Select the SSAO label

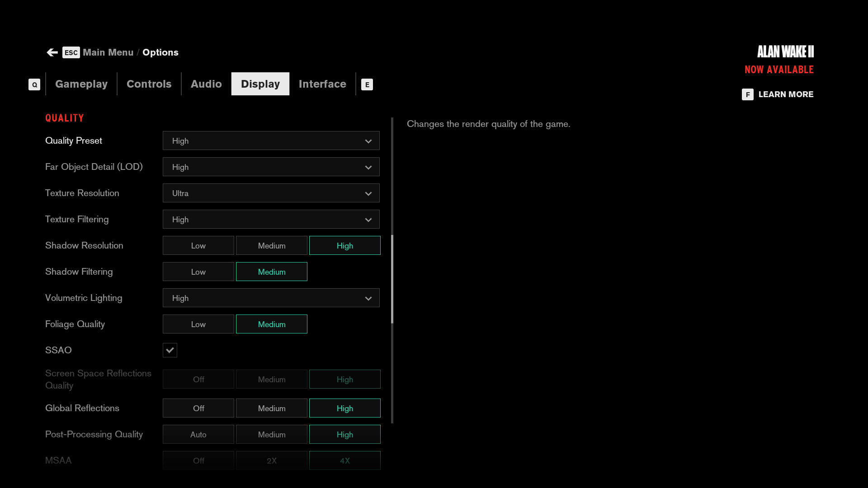[58, 350]
